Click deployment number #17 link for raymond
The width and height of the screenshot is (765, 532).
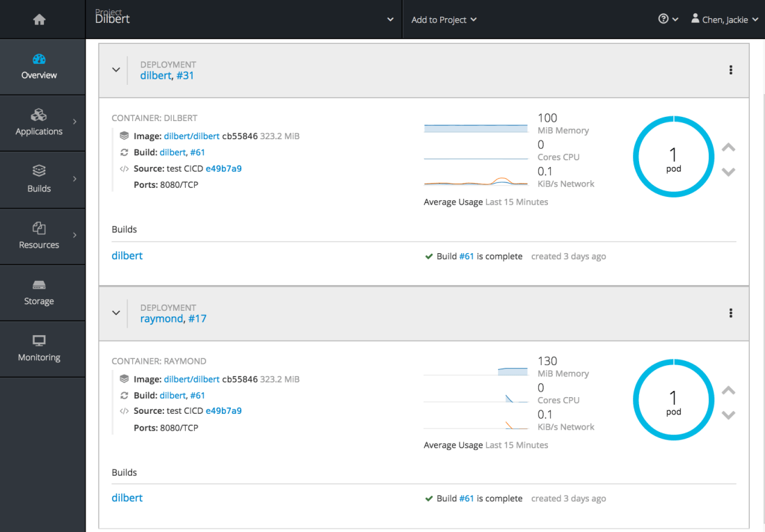click(198, 319)
